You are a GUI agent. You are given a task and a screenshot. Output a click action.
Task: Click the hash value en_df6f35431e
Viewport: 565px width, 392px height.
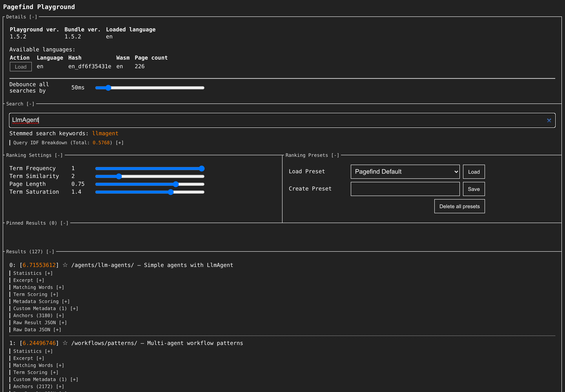pos(90,67)
